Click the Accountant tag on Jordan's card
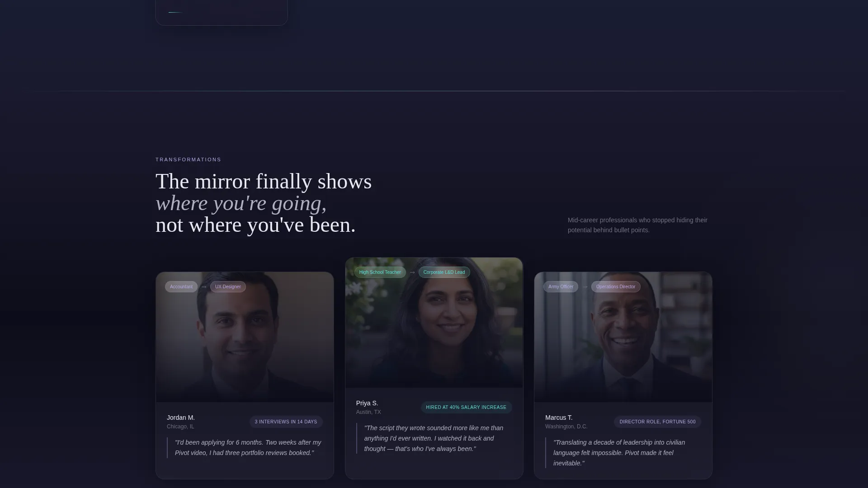 (x=181, y=287)
